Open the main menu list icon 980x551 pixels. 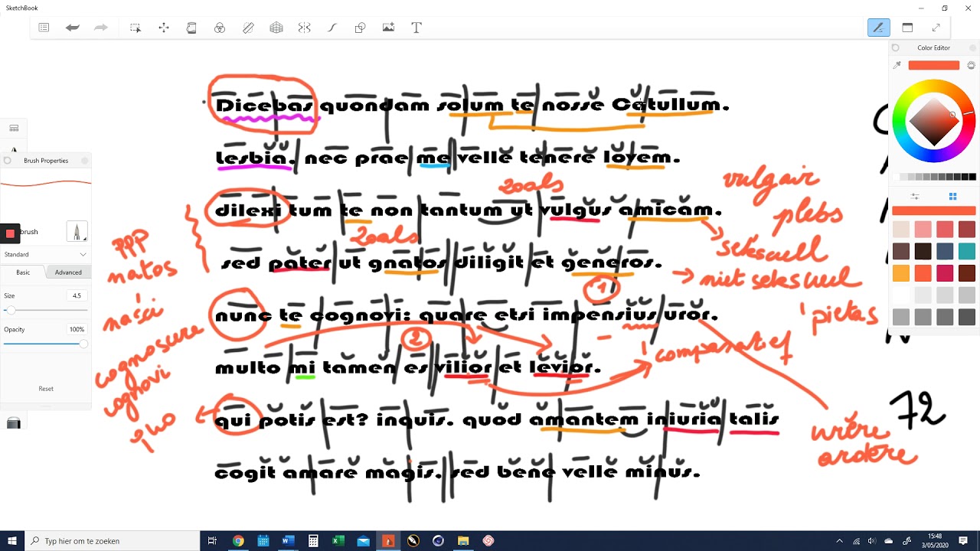pyautogui.click(x=44, y=28)
